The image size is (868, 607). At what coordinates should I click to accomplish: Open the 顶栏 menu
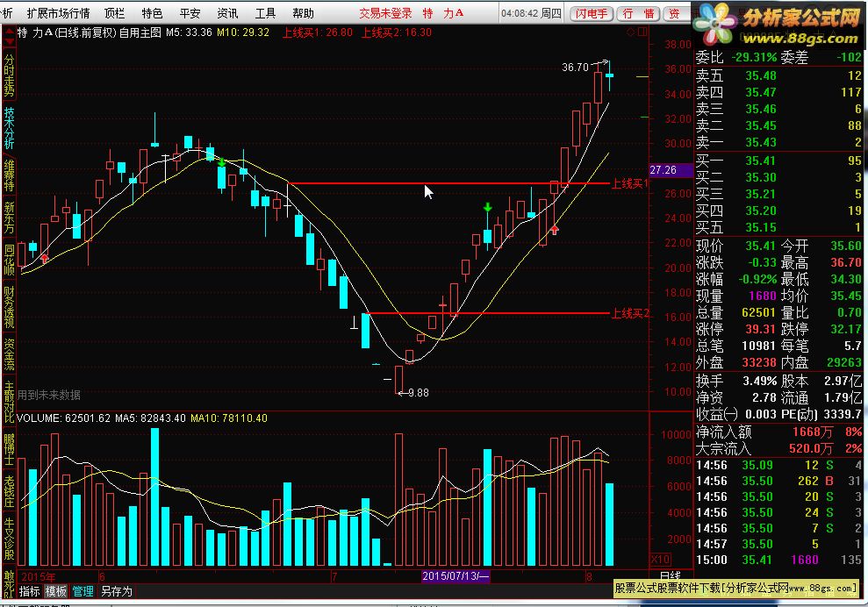coord(115,13)
